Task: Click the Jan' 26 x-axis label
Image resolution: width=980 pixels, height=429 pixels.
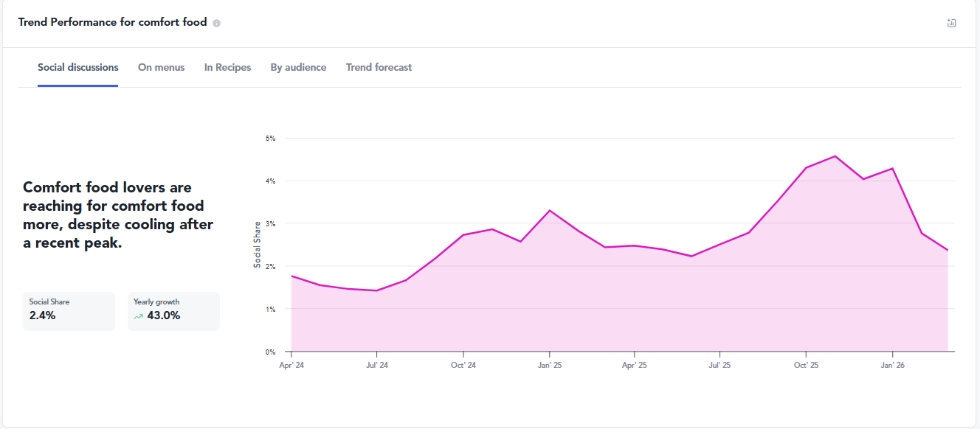Action: (892, 365)
